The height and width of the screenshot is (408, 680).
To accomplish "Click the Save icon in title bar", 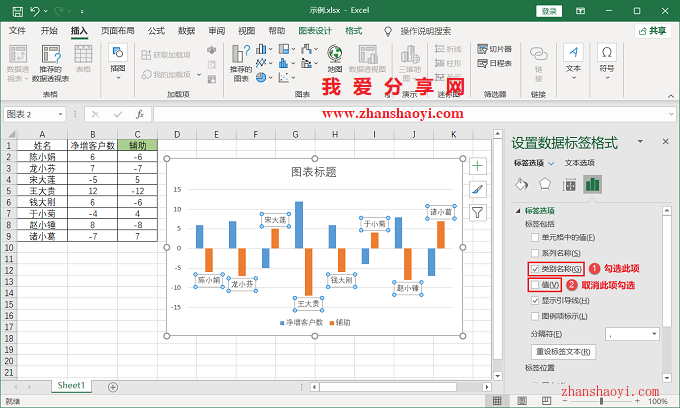I will coord(17,11).
